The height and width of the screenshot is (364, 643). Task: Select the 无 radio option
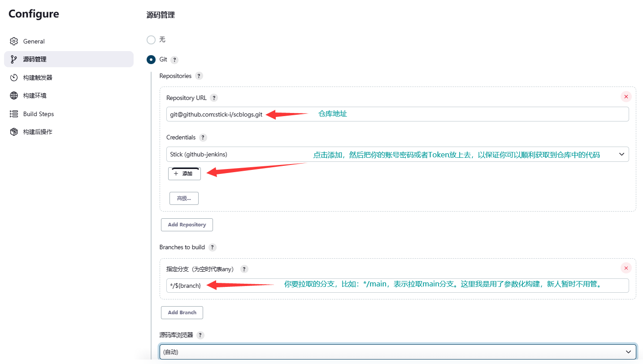click(x=151, y=39)
